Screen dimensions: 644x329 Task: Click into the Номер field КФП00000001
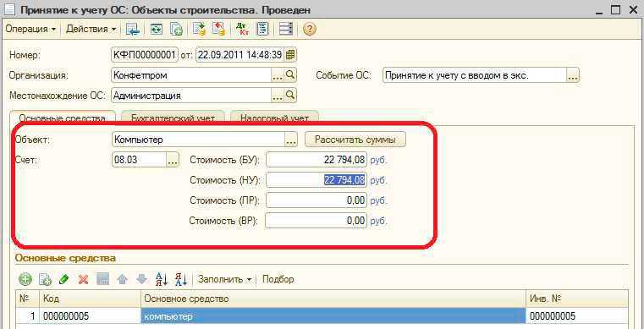(145, 55)
